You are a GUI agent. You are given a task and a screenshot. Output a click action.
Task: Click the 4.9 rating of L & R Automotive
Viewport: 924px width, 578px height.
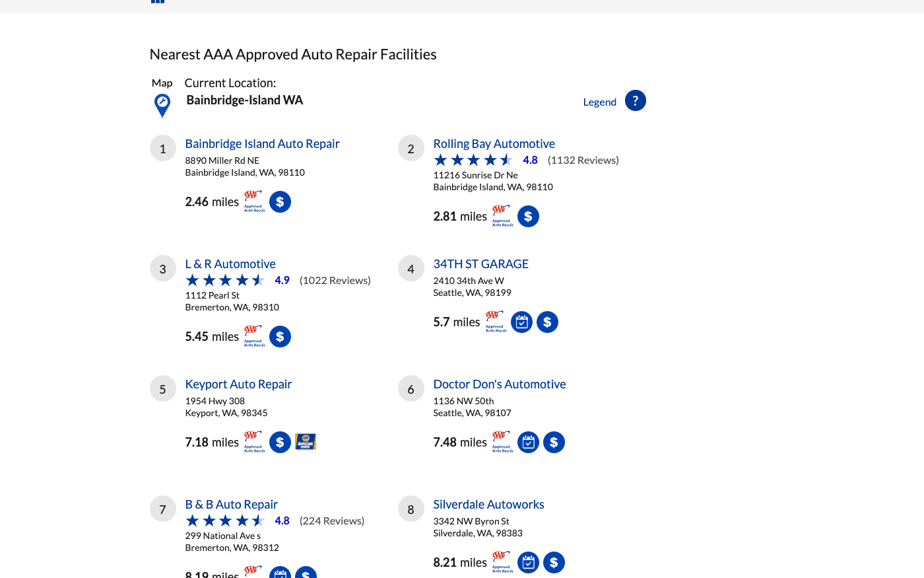282,280
